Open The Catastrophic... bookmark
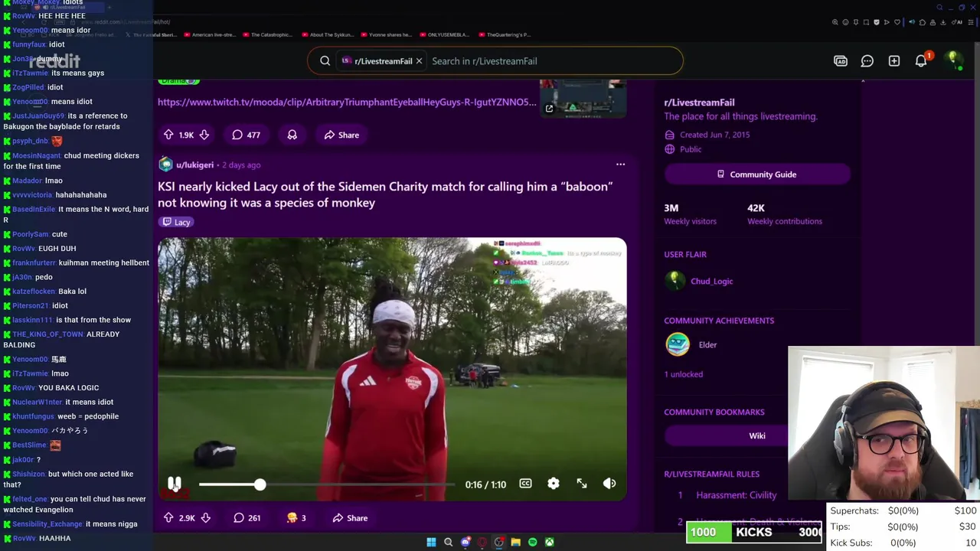This screenshot has height=551, width=980. tap(267, 34)
